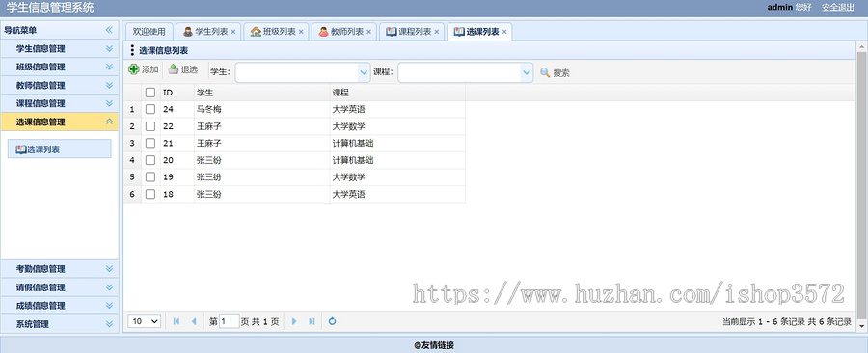Click the page number input field
Viewport: 868px width, 353px height.
pos(230,321)
